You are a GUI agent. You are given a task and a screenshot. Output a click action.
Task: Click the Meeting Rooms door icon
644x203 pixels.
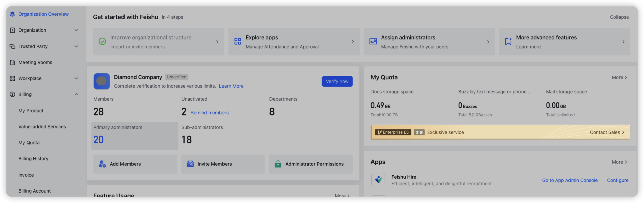(12, 62)
